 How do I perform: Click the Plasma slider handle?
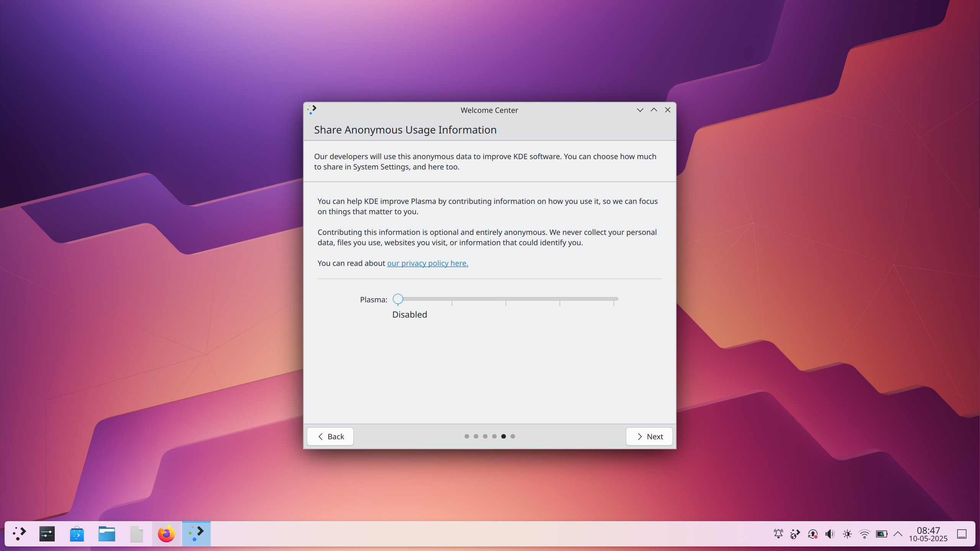click(398, 299)
